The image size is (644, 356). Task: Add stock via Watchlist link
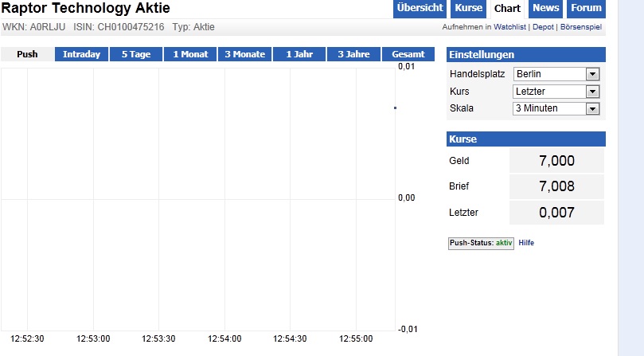[509, 27]
